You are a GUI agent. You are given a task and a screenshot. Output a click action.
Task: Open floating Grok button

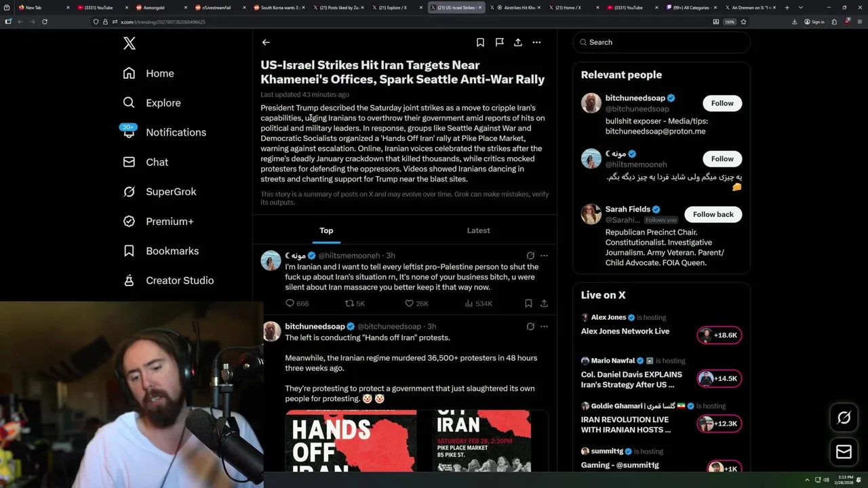[x=844, y=418]
